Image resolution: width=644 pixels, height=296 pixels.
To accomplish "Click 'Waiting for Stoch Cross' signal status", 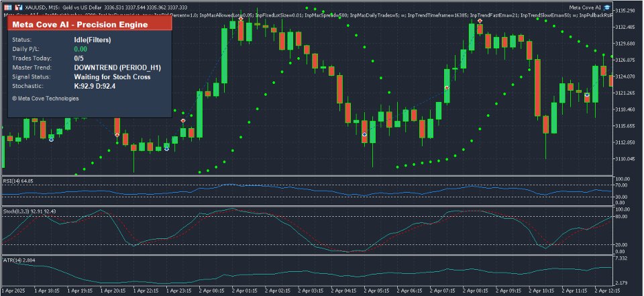I will (x=112, y=77).
